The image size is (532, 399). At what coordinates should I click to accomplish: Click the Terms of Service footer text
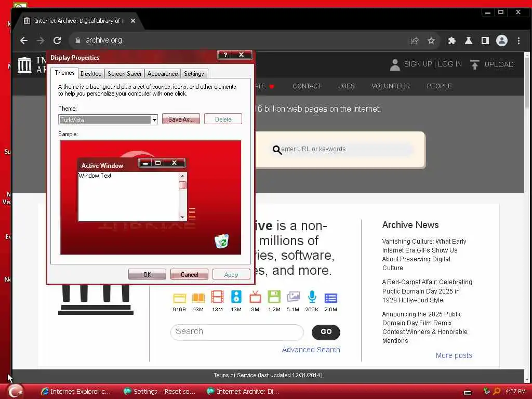pyautogui.click(x=268, y=375)
